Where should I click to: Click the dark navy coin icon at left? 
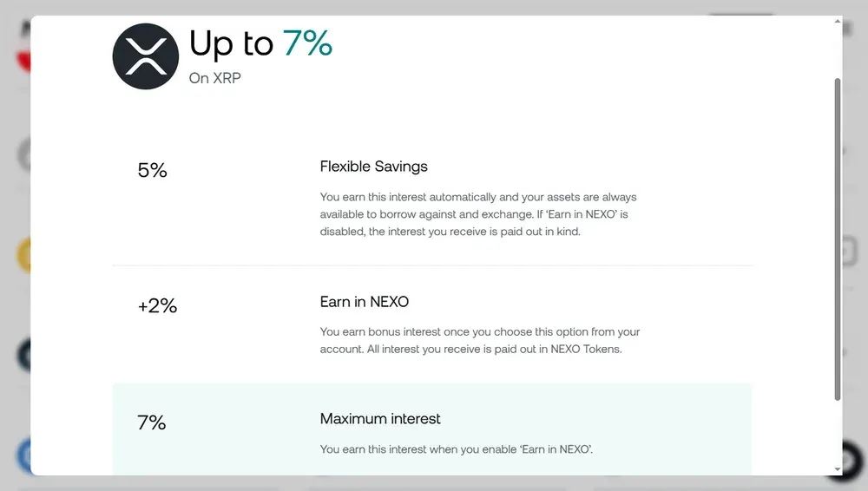click(24, 354)
